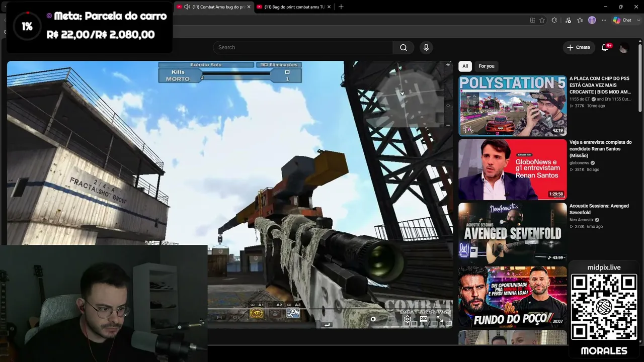
Task: Select the 'All' filter chip
Action: point(465,66)
